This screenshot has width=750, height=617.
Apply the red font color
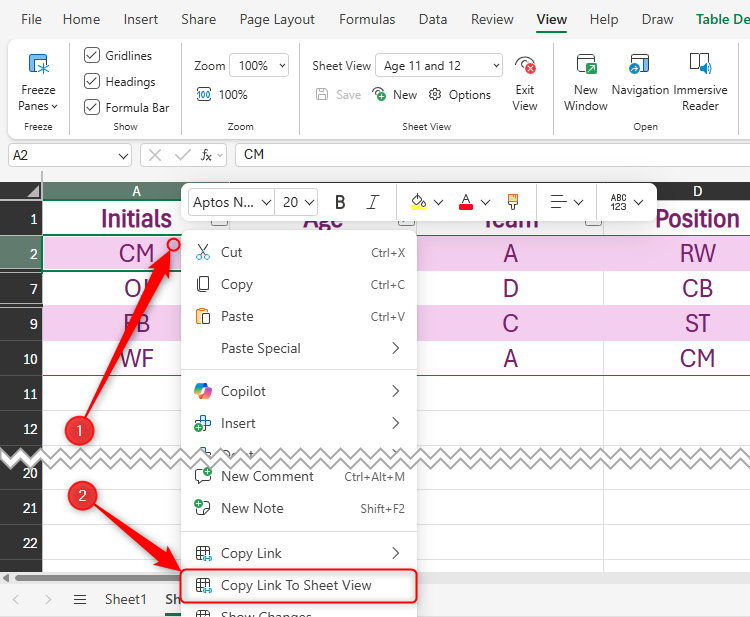click(466, 202)
